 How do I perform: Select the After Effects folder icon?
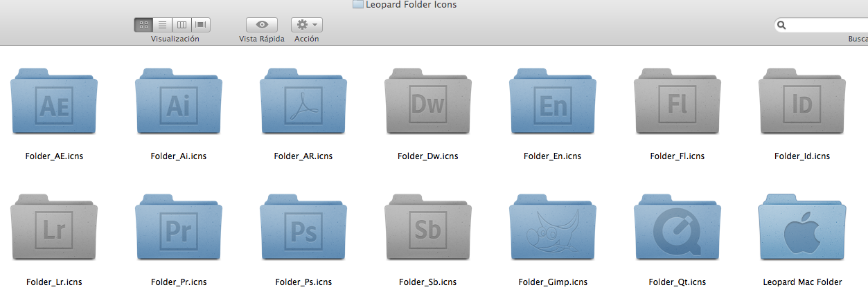pos(54,101)
